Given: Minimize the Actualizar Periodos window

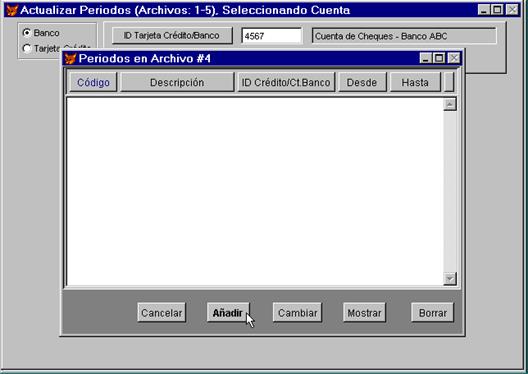Looking at the screenshot, I should pos(484,10).
